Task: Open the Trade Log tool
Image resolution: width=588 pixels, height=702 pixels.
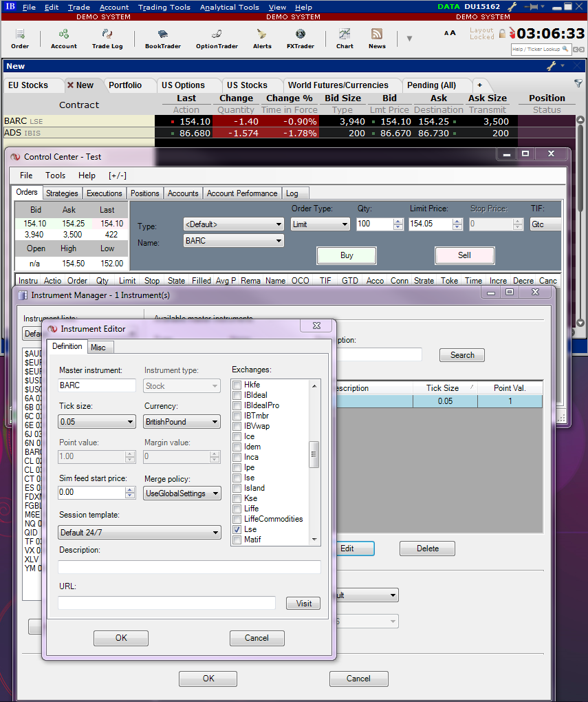Action: [x=107, y=39]
